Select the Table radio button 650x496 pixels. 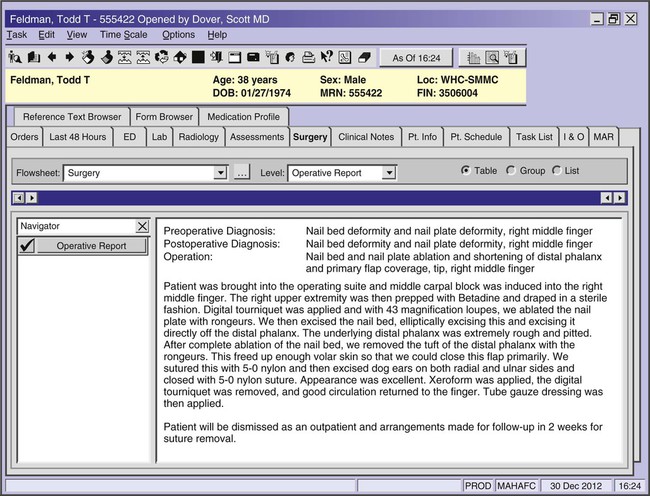pos(466,170)
